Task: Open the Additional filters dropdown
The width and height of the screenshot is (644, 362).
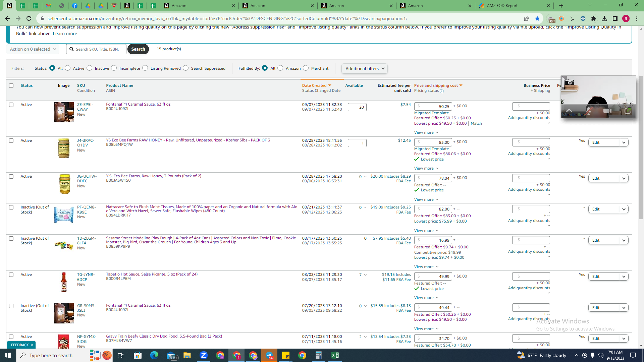Action: point(365,68)
